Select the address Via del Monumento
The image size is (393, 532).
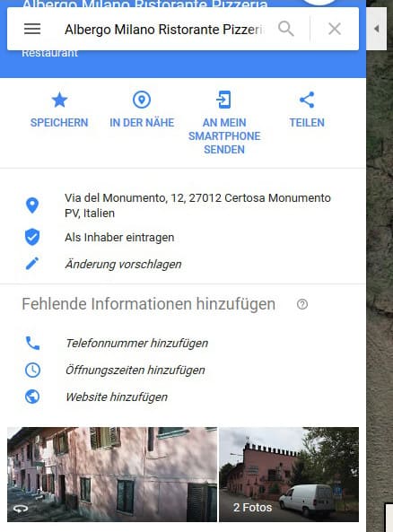tap(197, 205)
